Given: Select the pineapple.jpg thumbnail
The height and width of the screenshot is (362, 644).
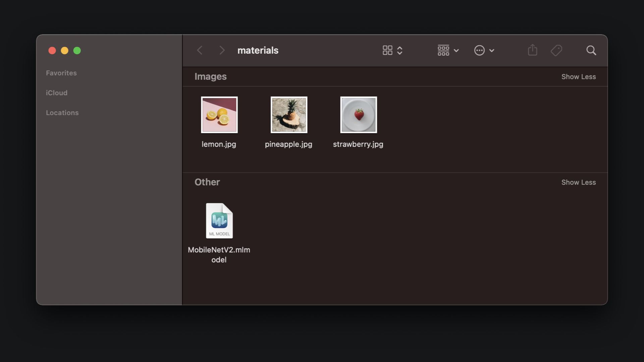Looking at the screenshot, I should pyautogui.click(x=289, y=115).
